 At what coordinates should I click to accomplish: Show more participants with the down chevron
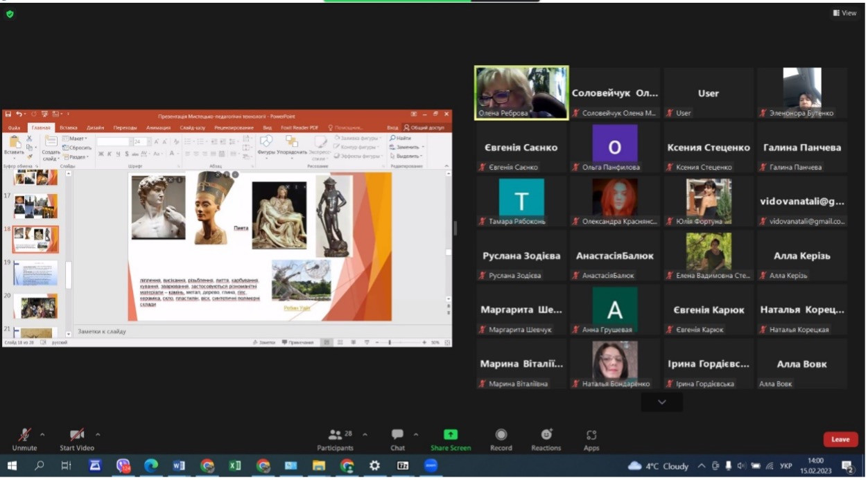661,402
